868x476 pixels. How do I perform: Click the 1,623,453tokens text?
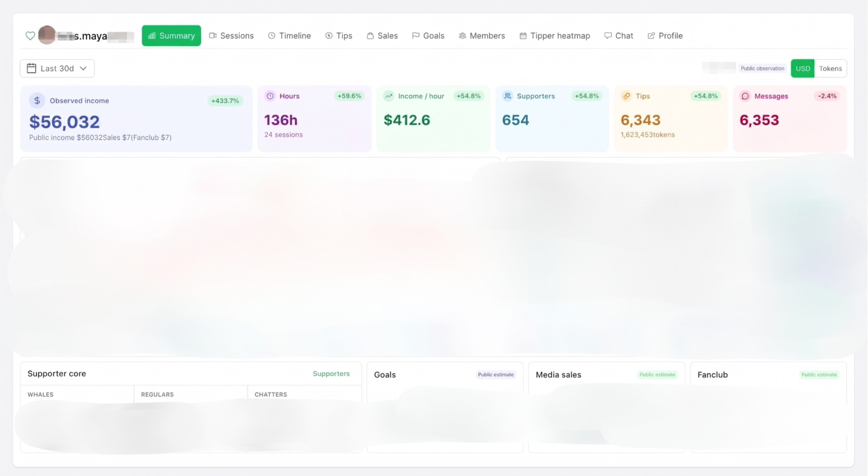[x=648, y=134]
